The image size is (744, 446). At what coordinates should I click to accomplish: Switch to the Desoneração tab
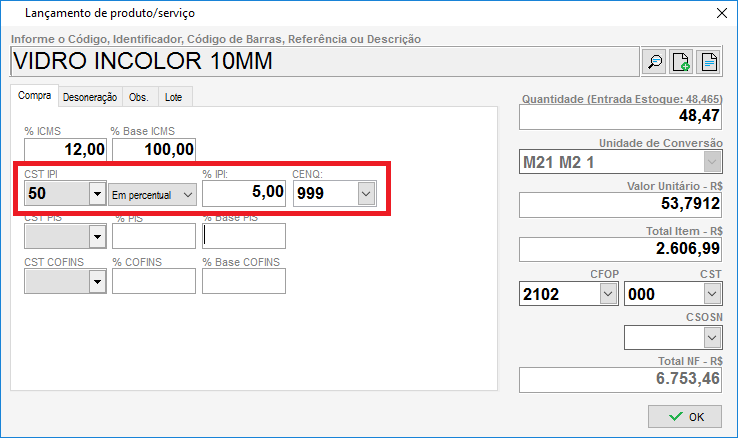[x=90, y=97]
